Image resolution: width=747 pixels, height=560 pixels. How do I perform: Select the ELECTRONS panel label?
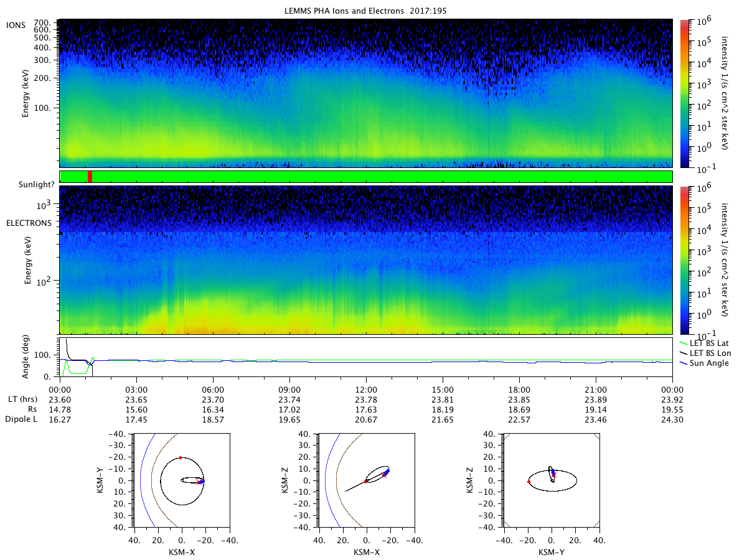(x=29, y=223)
